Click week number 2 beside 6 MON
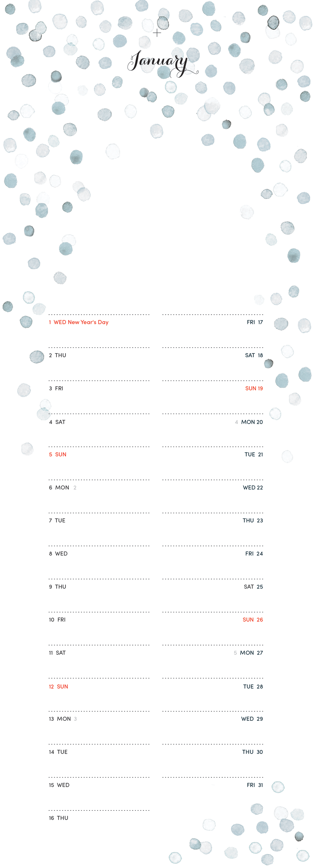Screen dimensions: 314x868 [x=75, y=488]
